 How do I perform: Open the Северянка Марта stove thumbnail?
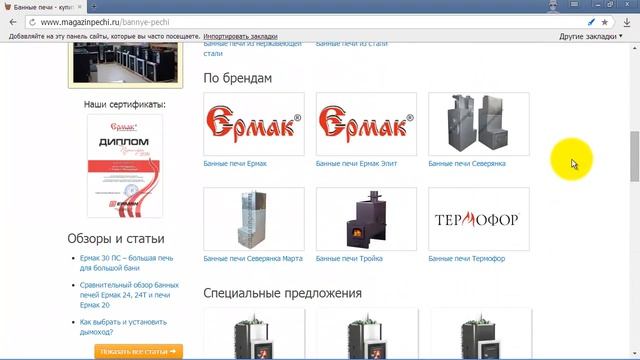click(x=254, y=219)
